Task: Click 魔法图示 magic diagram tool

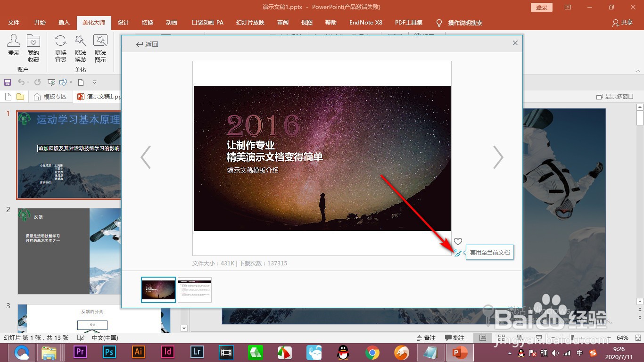Action: 100,49
